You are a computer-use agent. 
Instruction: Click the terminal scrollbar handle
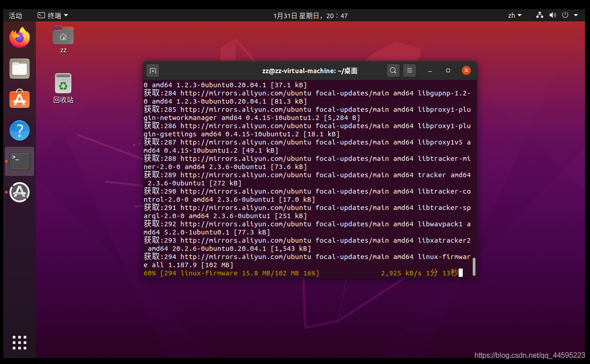click(x=474, y=267)
